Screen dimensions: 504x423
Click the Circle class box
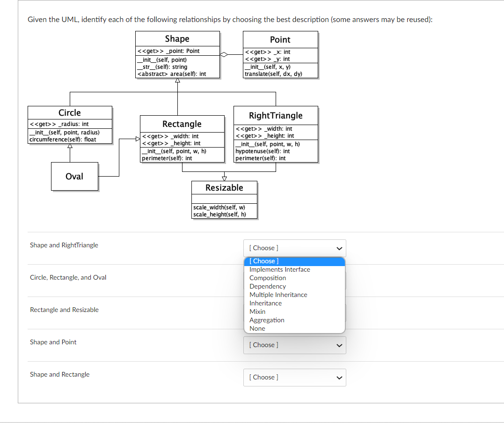click(x=70, y=124)
